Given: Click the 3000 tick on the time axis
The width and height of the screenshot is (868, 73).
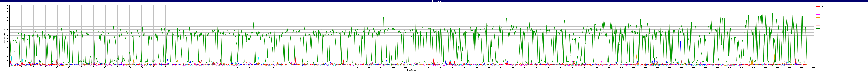Looking at the screenshot, I should pos(370,68).
